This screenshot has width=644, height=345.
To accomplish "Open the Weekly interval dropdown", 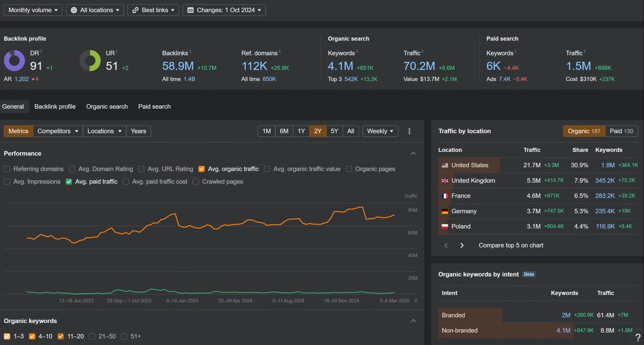I will (380, 131).
